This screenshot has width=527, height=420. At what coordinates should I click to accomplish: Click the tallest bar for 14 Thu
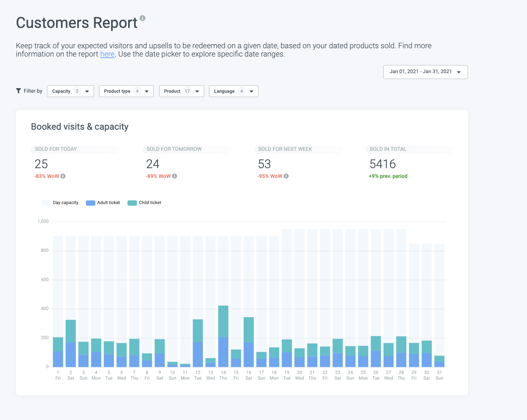click(223, 336)
